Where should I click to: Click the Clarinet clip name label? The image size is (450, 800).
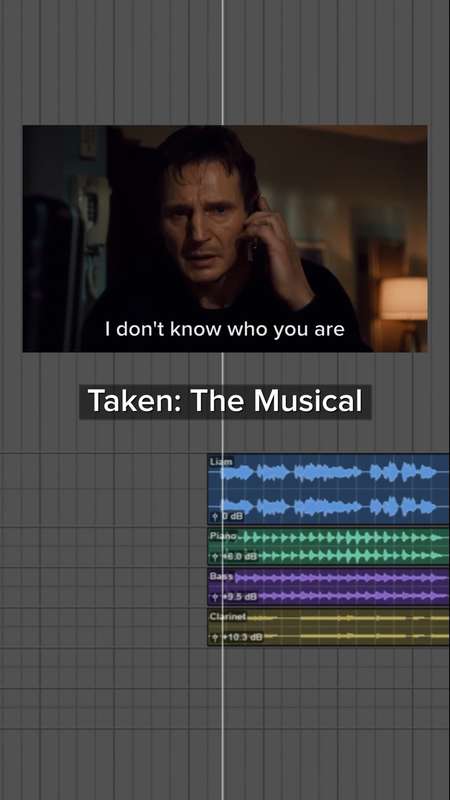tap(228, 616)
